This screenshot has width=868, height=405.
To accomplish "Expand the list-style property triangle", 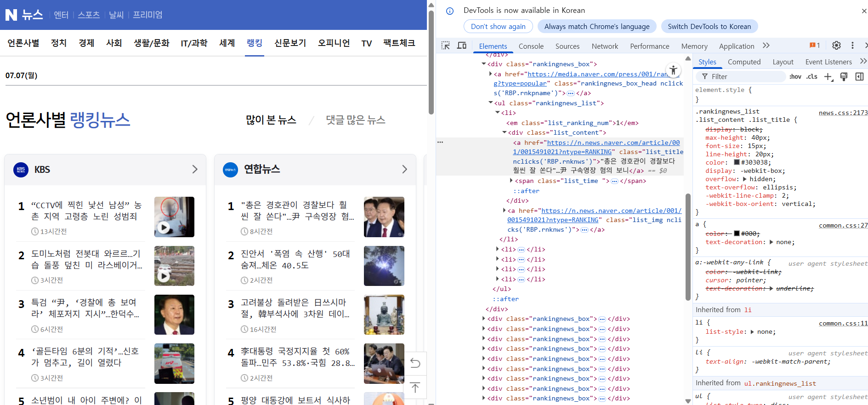I will [753, 331].
